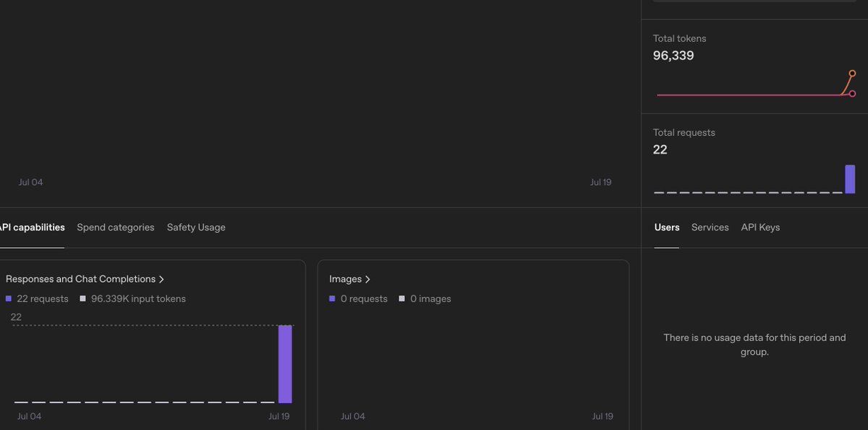Click the purple bar in Total requests sparkline
The height and width of the screenshot is (430, 868).
tap(850, 179)
